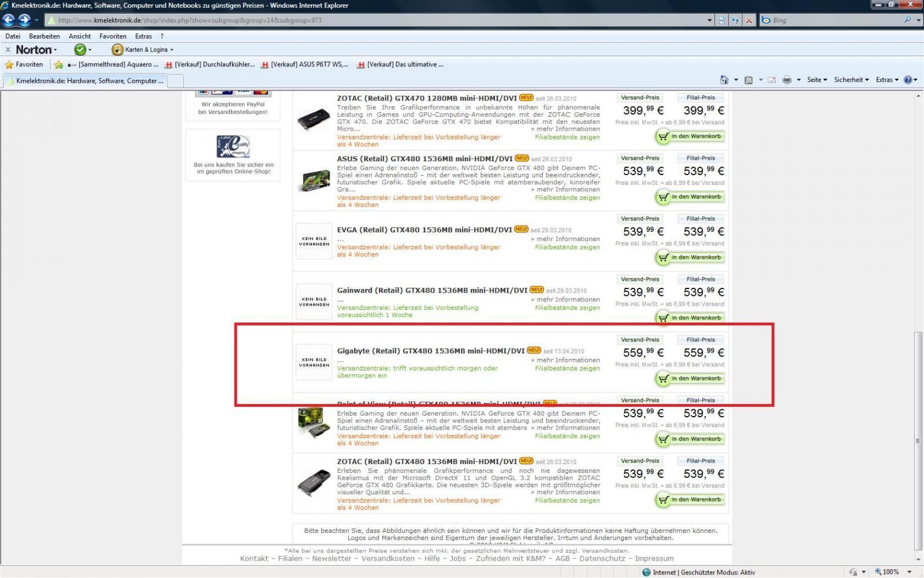Click the read mail envelope icon
This screenshot has width=924, height=578.
pyautogui.click(x=772, y=80)
